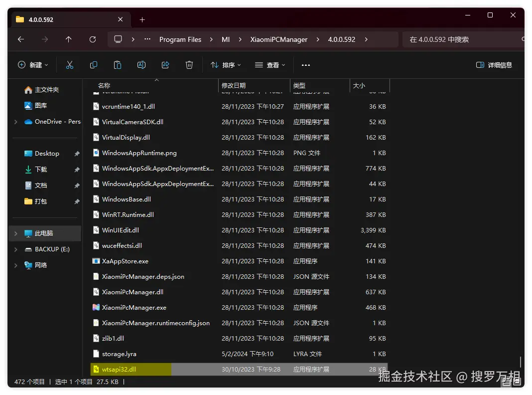Unpin Desktop via its pin icon

(x=77, y=154)
